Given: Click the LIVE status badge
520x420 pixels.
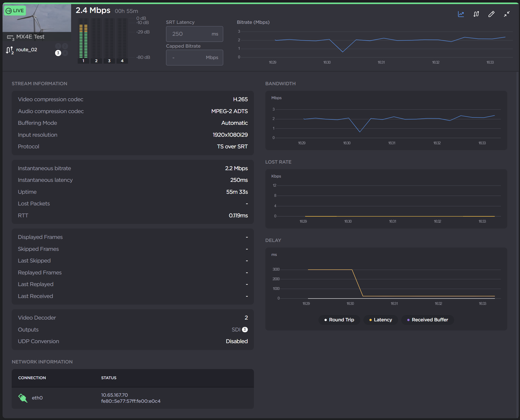Looking at the screenshot, I should [x=15, y=10].
